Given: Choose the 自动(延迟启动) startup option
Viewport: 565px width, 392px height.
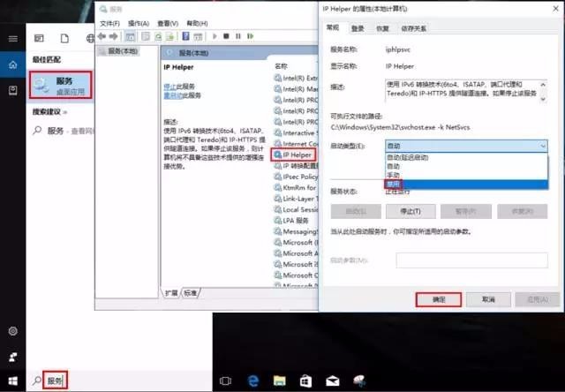Looking at the screenshot, I should pos(466,157).
